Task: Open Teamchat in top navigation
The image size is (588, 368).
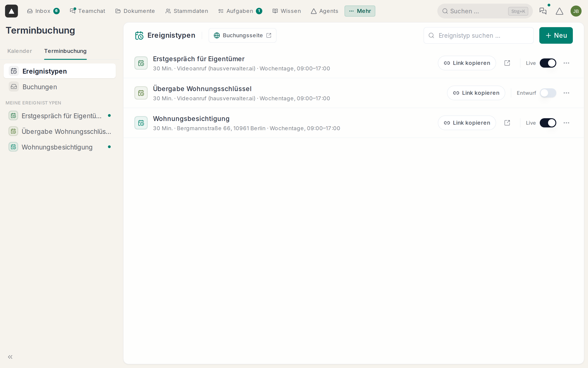Action: click(88, 11)
